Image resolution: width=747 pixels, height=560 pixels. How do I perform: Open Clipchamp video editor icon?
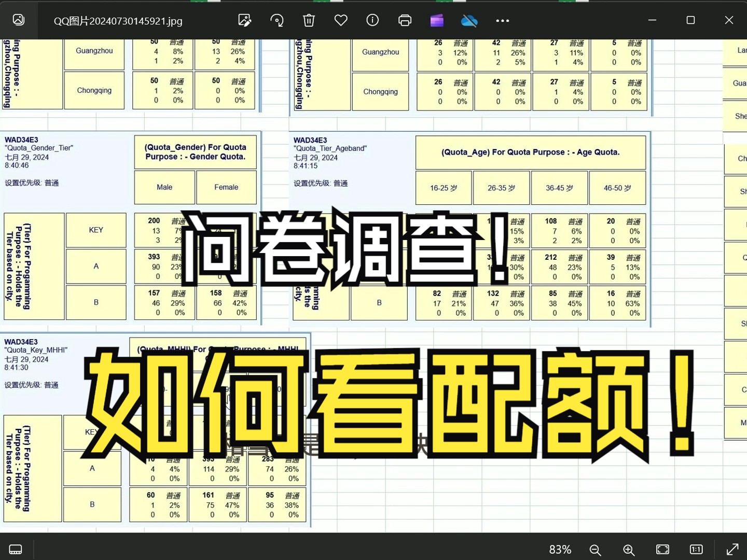point(437,20)
